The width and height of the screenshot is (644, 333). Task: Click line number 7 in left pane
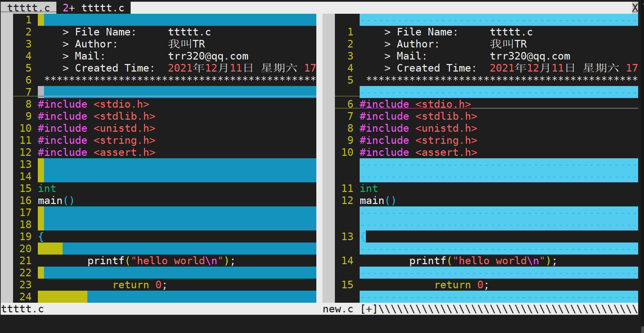(29, 92)
